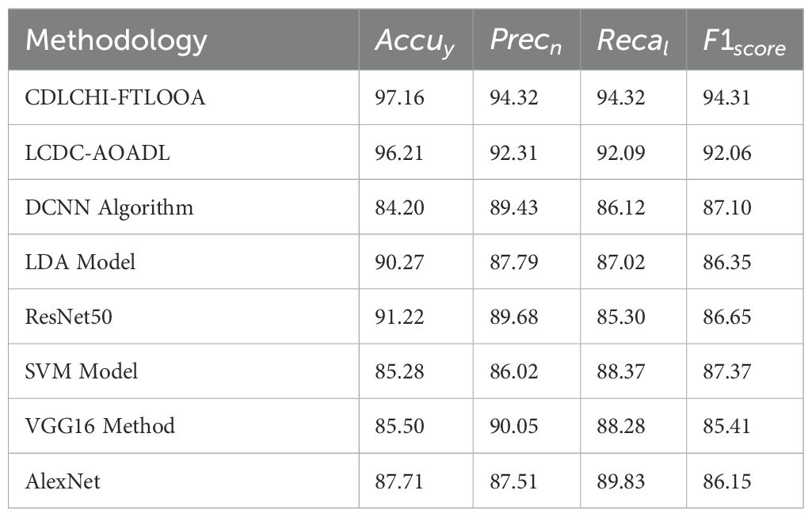Click the Recal column header

coord(632,41)
